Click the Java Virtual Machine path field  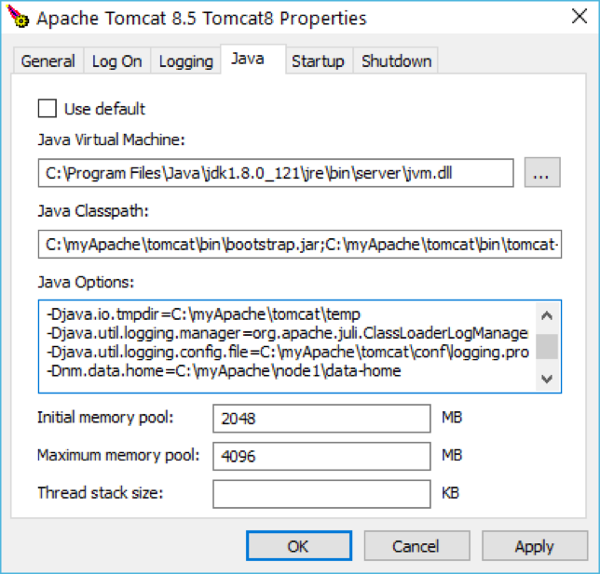point(276,173)
